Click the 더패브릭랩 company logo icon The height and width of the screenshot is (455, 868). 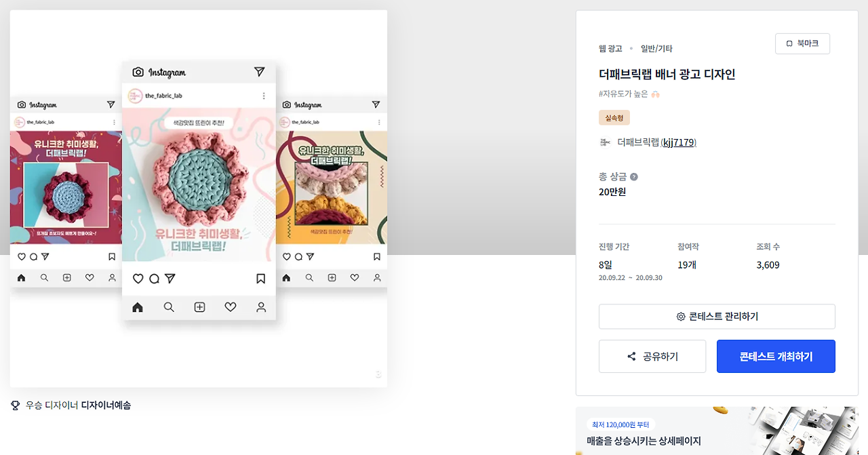[606, 142]
